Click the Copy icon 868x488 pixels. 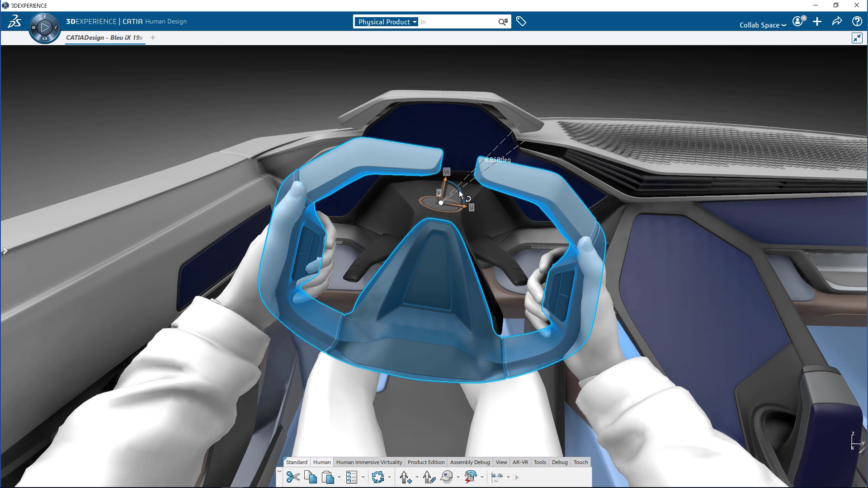pos(310,477)
